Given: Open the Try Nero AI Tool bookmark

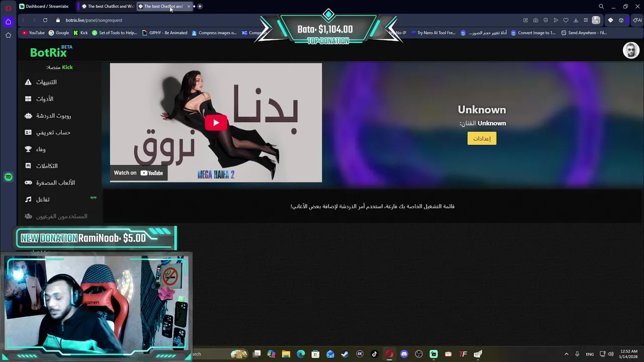Looking at the screenshot, I should tap(433, 33).
